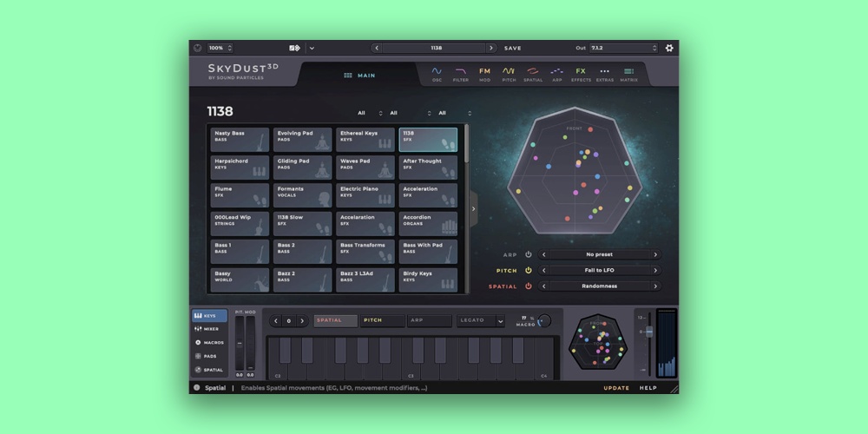Open the Extras section icon
The image size is (868, 434).
tap(605, 75)
